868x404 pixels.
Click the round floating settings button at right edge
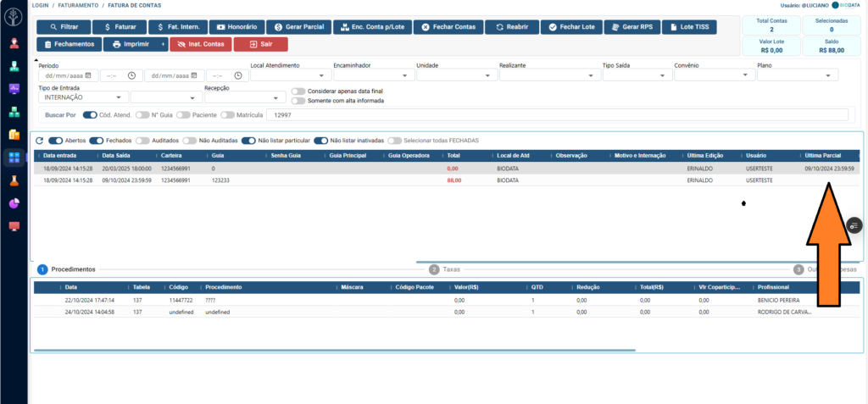(x=854, y=225)
